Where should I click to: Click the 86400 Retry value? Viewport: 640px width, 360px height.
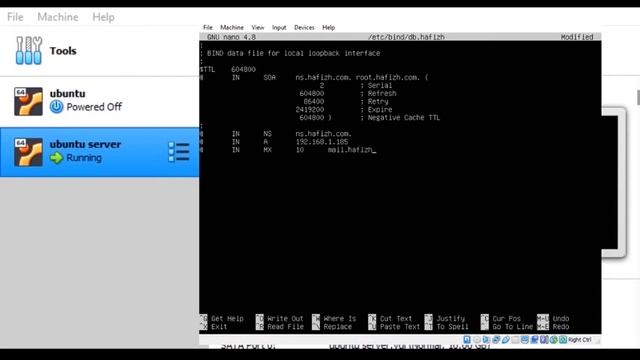(314, 101)
